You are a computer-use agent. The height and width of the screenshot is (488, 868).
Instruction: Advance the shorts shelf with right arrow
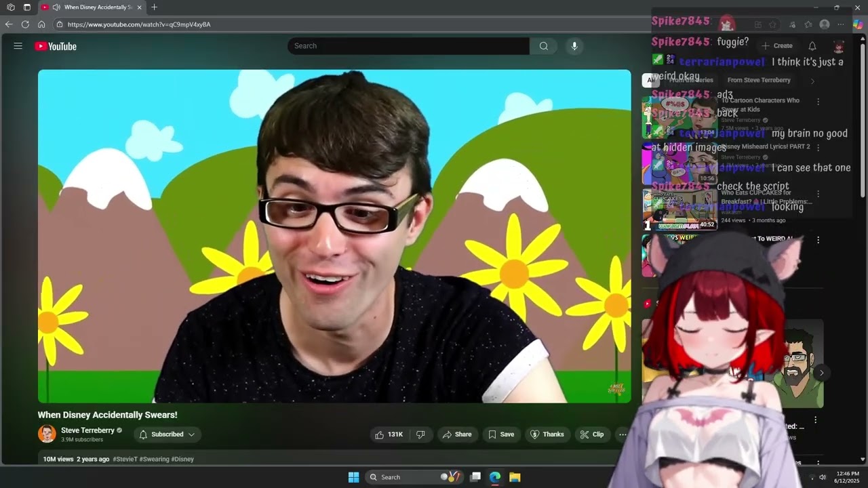[821, 373]
